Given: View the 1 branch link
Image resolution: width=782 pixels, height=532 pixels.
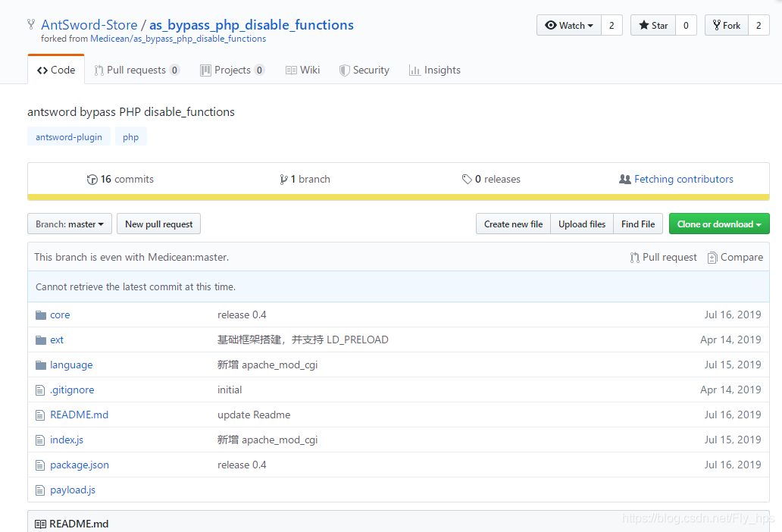Looking at the screenshot, I should click(x=305, y=180).
